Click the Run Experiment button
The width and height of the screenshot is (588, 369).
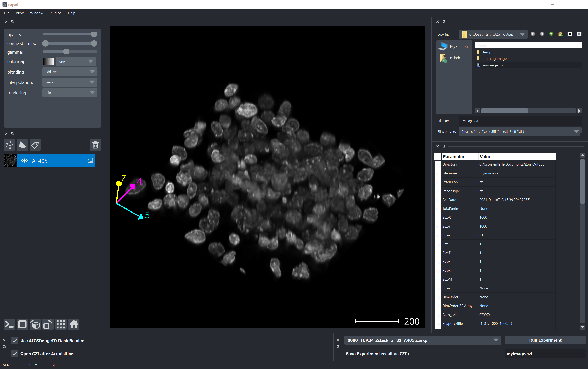pyautogui.click(x=545, y=340)
